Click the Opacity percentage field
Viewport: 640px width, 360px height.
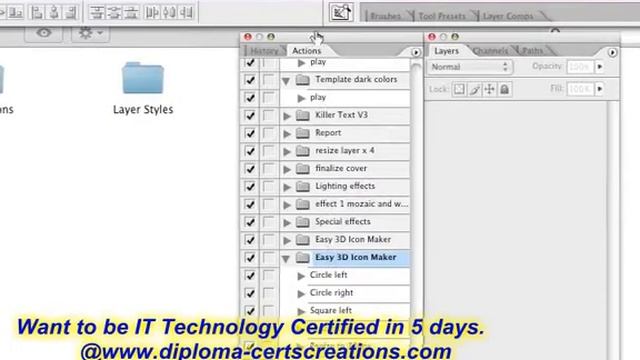coord(580,67)
